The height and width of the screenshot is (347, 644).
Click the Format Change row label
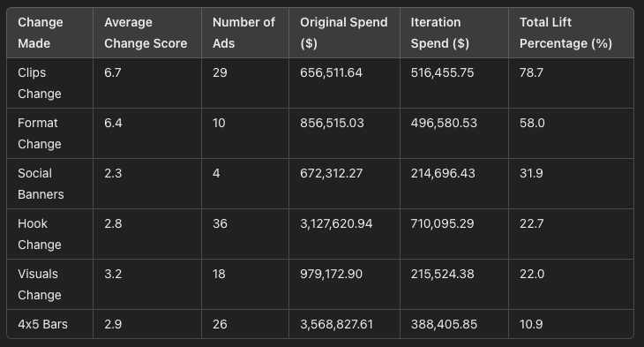pos(40,133)
